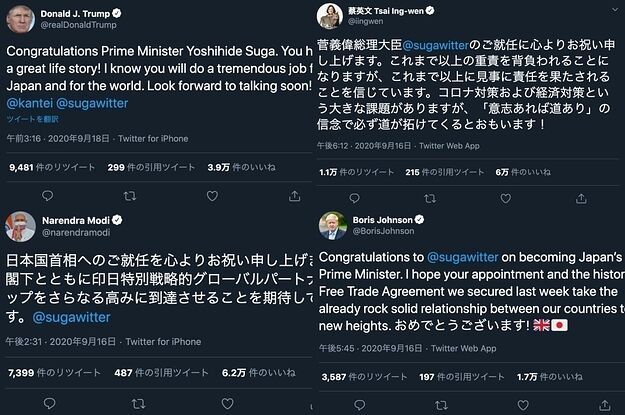Open Narendra Modi's profile picture
This screenshot has height=415, width=625.
pyautogui.click(x=19, y=225)
